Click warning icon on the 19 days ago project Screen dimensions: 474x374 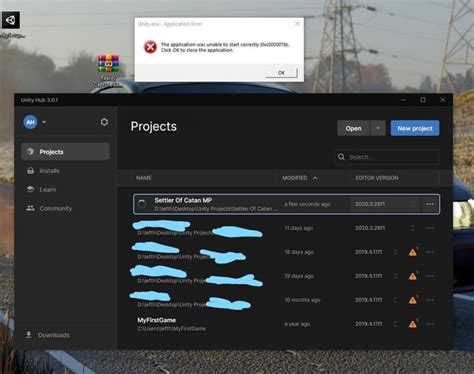413,276
